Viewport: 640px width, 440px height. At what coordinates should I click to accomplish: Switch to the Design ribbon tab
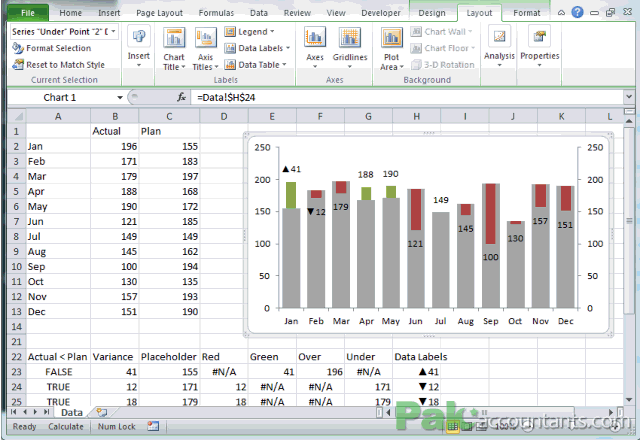(x=432, y=13)
